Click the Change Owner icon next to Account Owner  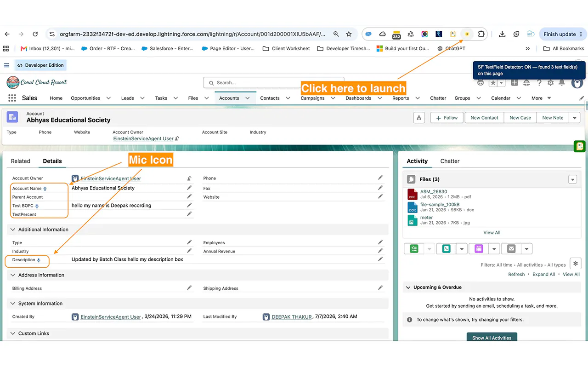pyautogui.click(x=189, y=178)
